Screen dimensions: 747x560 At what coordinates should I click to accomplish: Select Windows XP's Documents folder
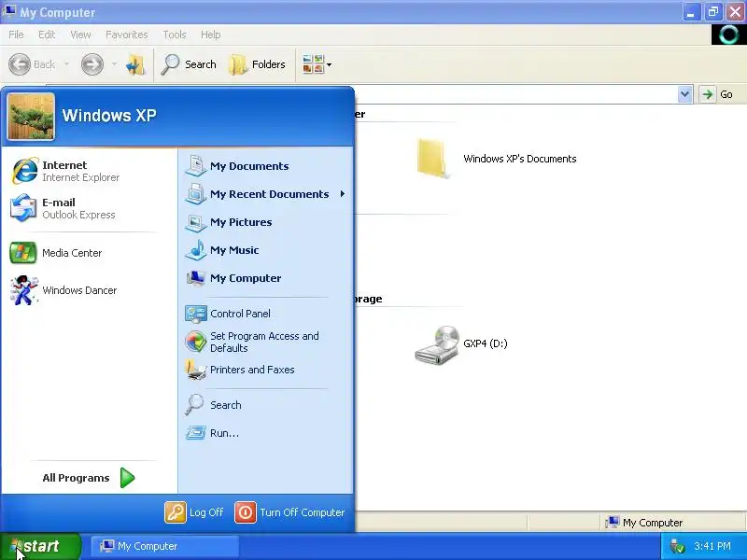click(497, 159)
